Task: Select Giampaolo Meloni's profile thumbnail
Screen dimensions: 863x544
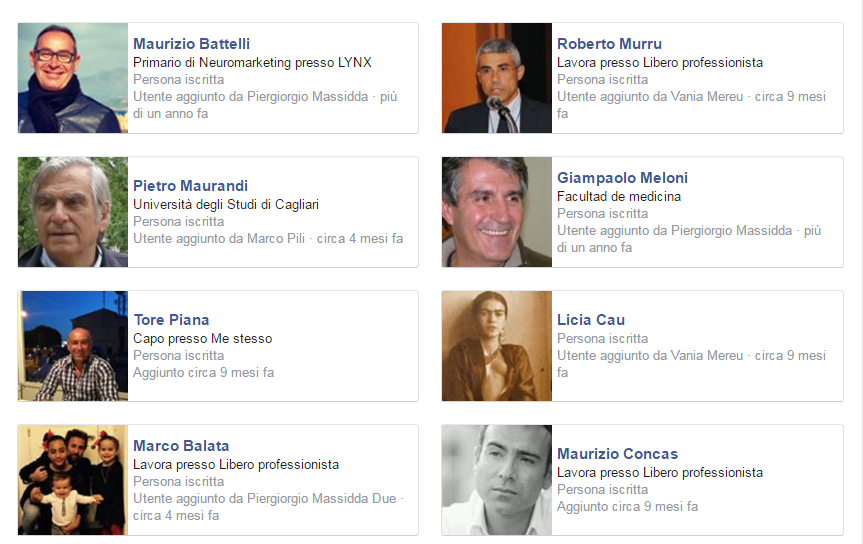Action: pos(496,212)
